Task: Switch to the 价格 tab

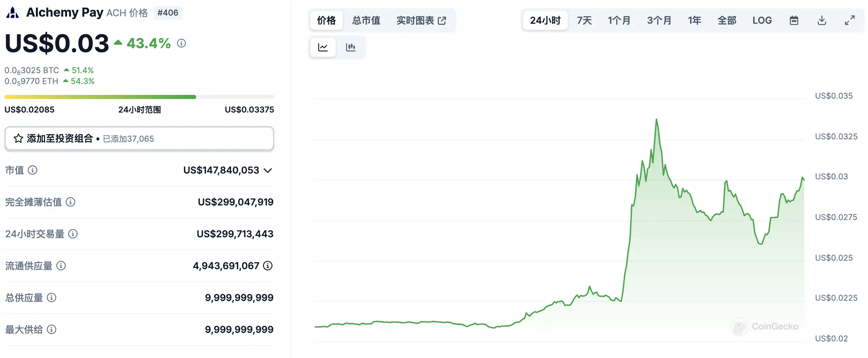Action: point(326,20)
